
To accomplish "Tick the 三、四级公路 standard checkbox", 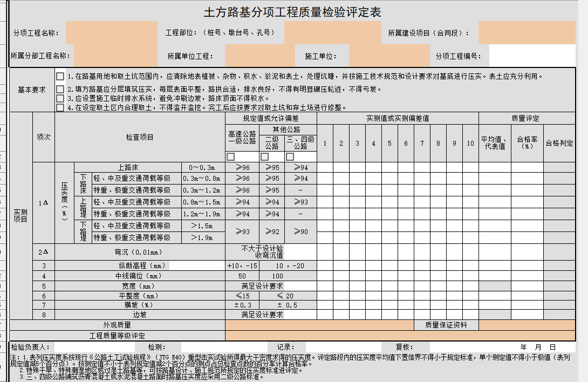I will (x=290, y=156).
